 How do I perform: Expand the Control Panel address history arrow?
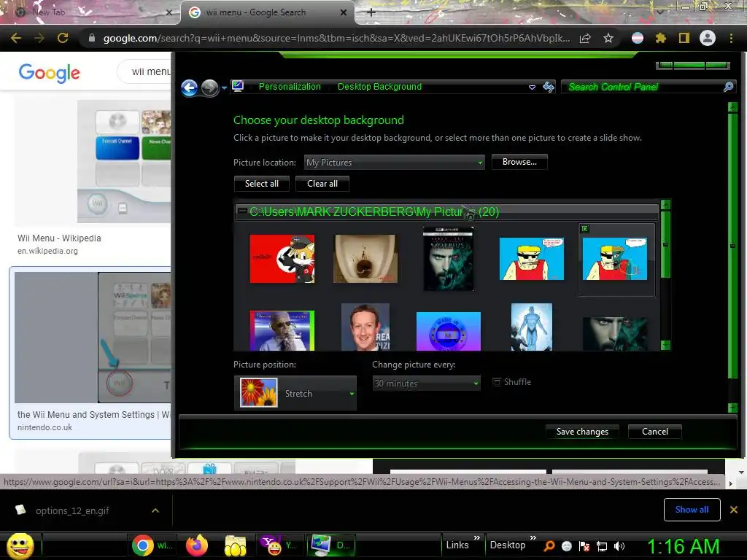tap(532, 87)
